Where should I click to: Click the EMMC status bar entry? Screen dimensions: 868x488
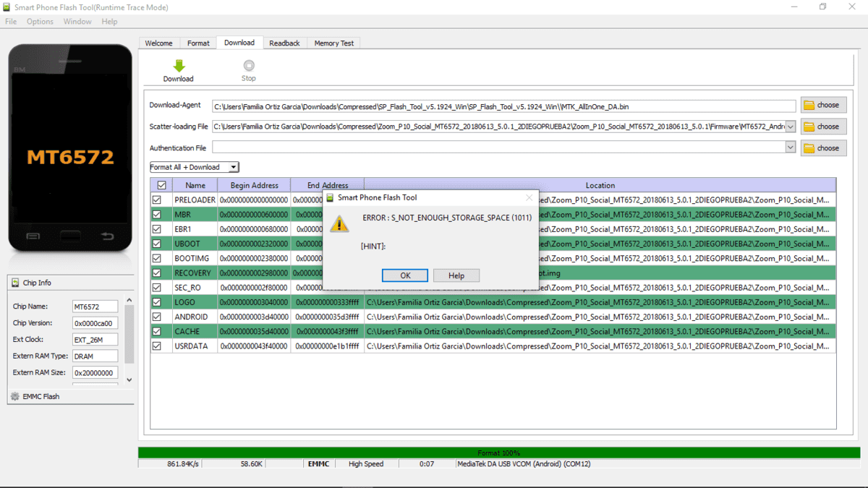tap(319, 464)
